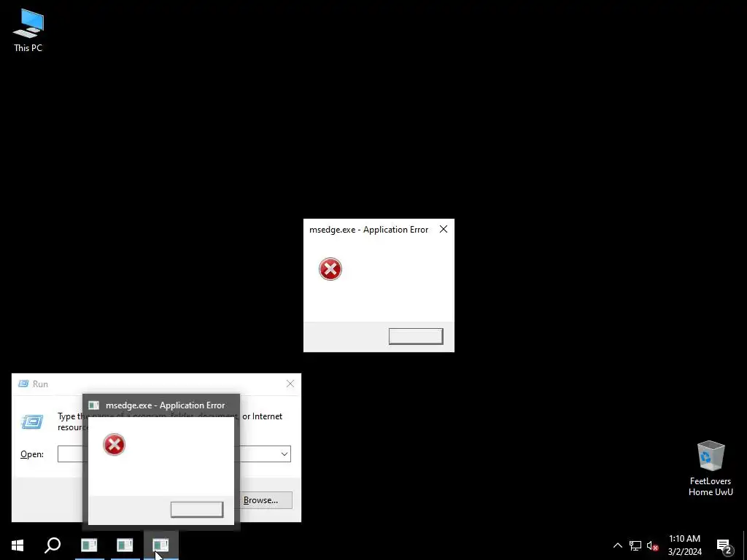The image size is (747, 560).
Task: Open the Windows Start menu
Action: click(x=18, y=545)
